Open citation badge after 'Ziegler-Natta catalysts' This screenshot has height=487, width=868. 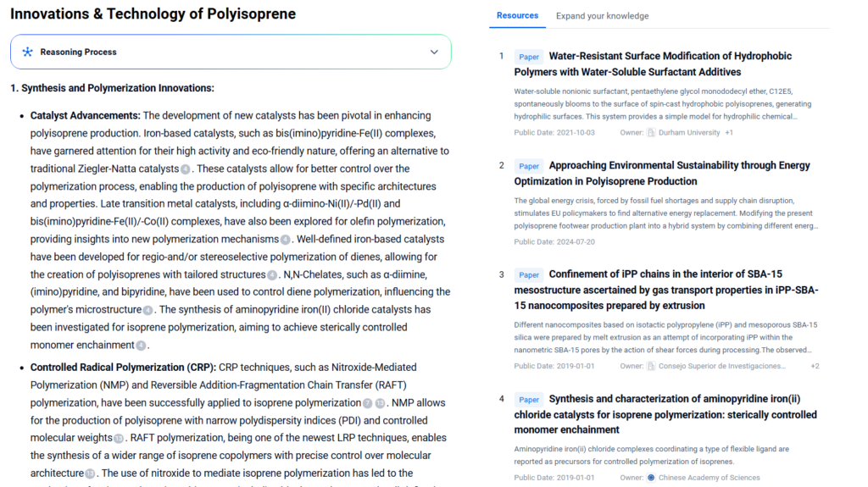(185, 169)
